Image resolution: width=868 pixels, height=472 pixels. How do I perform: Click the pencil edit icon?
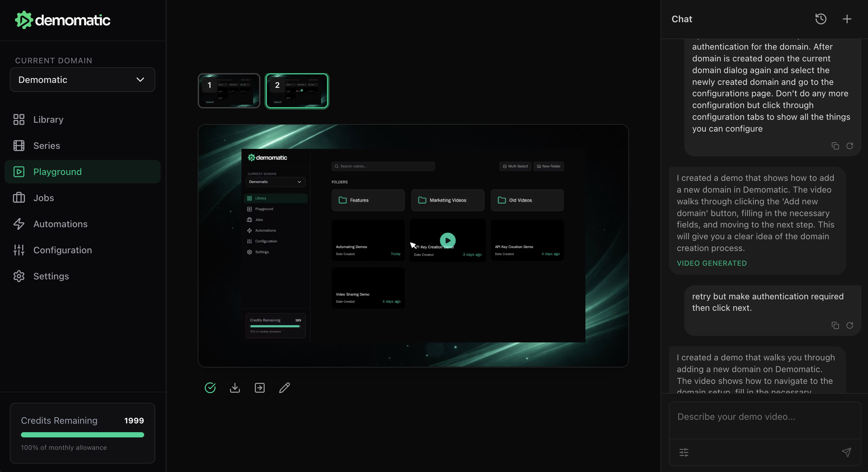coord(285,388)
